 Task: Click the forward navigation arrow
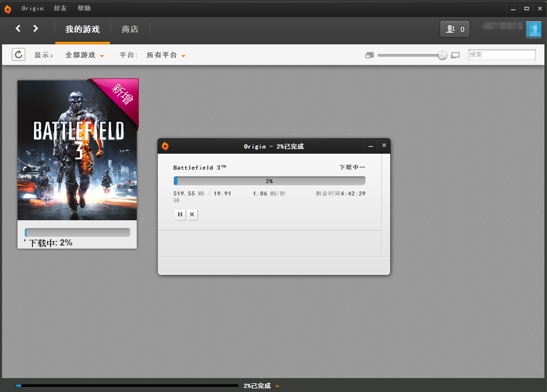pyautogui.click(x=35, y=28)
